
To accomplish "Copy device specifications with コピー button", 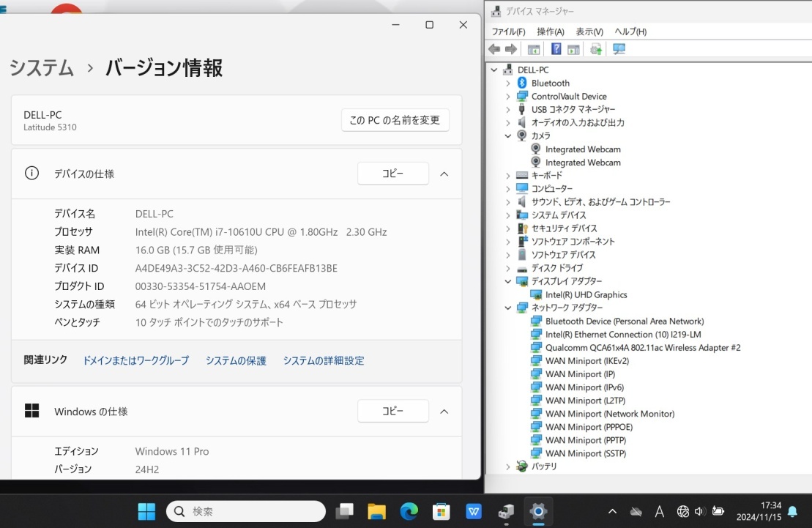I will coord(393,173).
